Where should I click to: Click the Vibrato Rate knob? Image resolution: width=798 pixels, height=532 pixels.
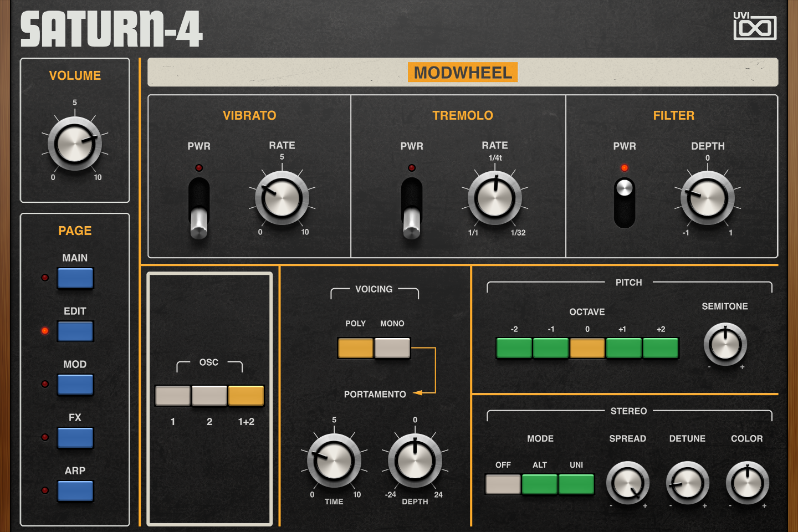point(282,198)
